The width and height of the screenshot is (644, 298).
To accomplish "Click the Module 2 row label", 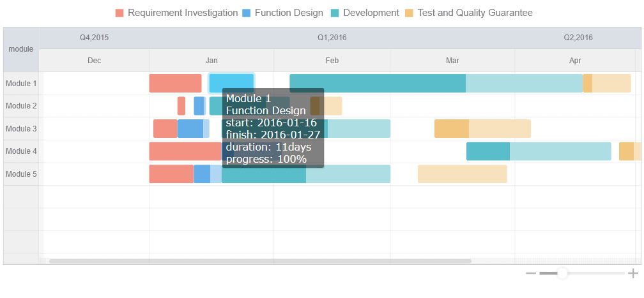I will 21,106.
